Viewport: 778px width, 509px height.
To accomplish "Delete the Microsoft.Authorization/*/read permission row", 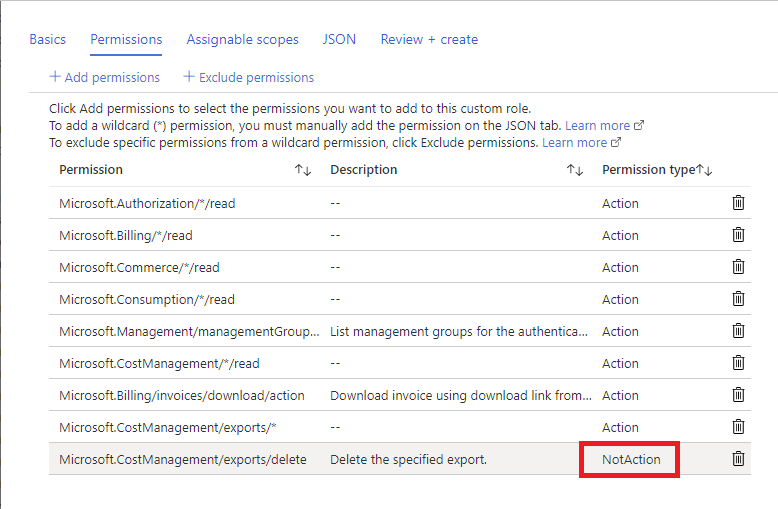I will coord(738,203).
